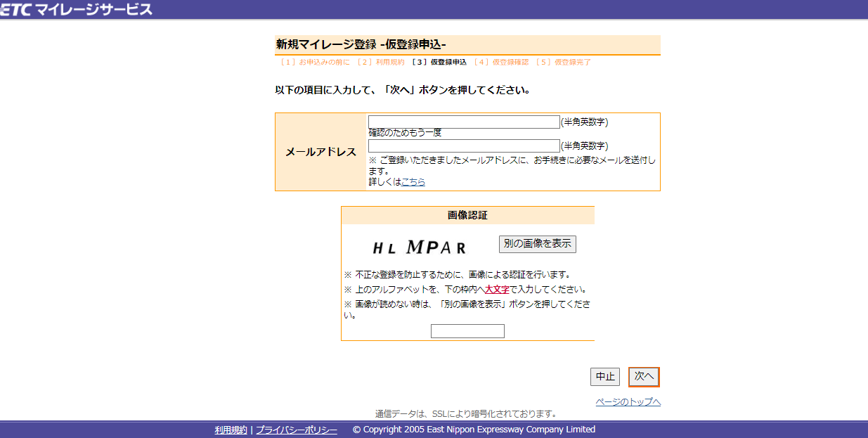Open the 利用規約 link in footer

(x=231, y=430)
